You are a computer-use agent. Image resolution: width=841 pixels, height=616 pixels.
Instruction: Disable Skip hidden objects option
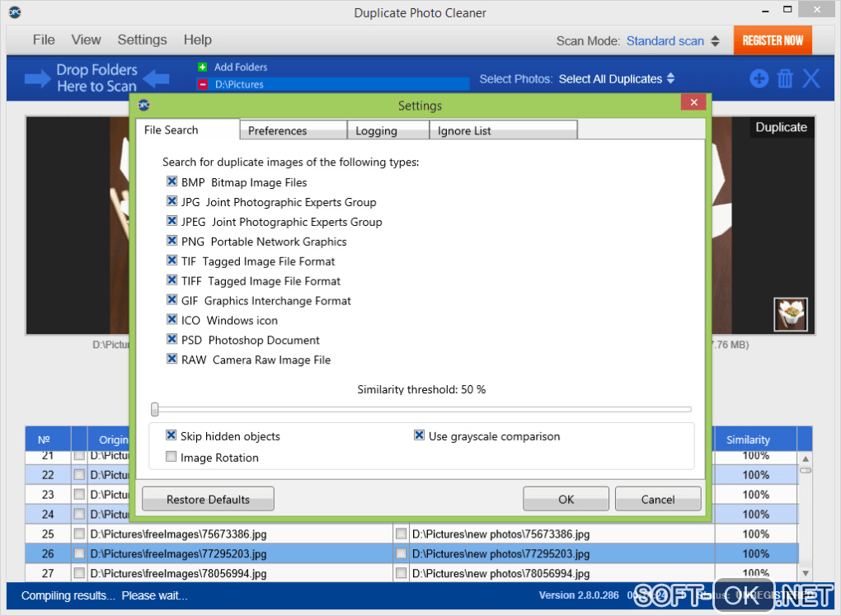171,435
